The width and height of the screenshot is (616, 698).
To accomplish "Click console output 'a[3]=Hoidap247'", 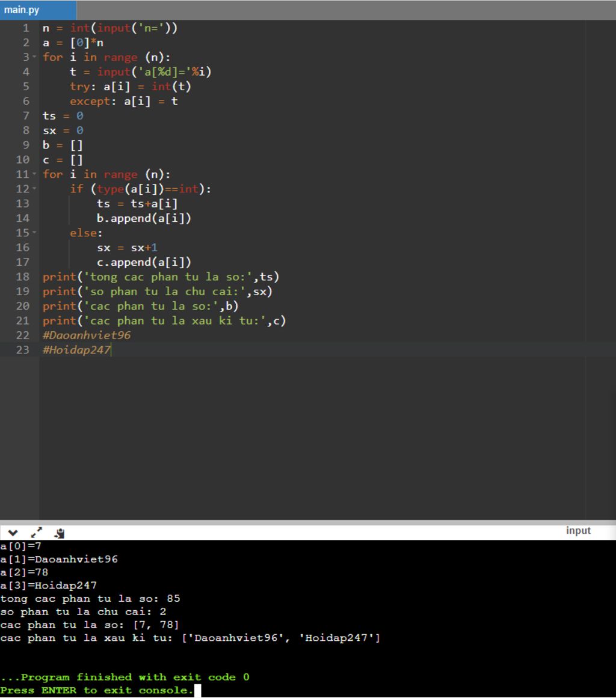I will click(49, 586).
